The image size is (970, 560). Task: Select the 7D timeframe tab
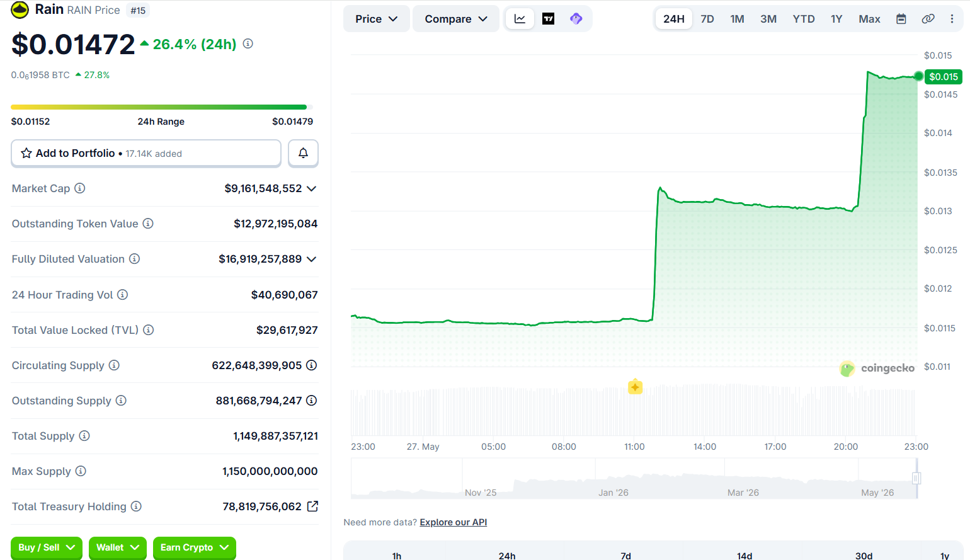pos(707,19)
